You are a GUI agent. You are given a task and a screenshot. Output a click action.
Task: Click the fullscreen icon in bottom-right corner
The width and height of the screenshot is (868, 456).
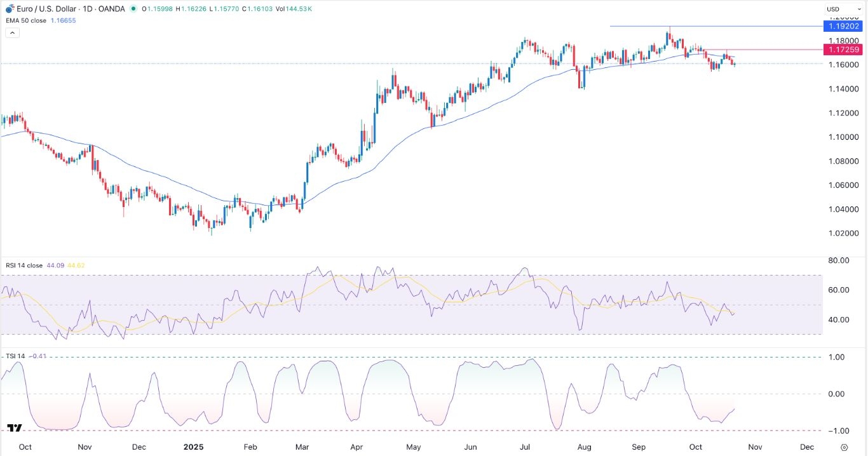[844, 446]
